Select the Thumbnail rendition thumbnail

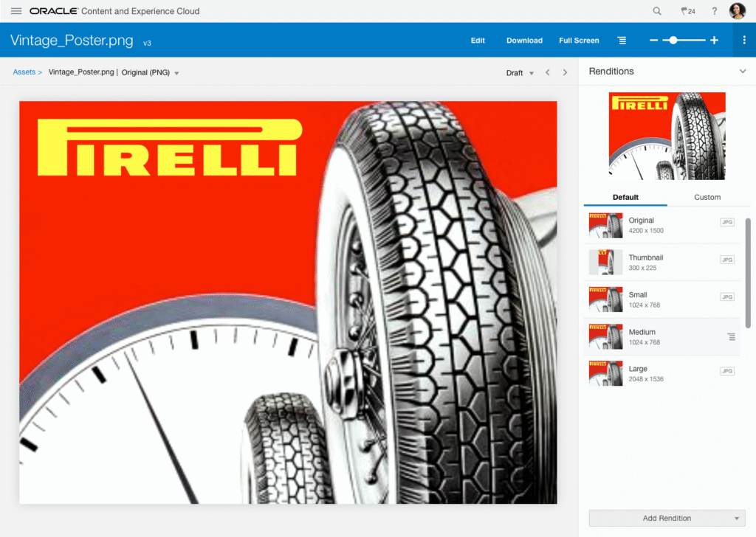point(605,263)
